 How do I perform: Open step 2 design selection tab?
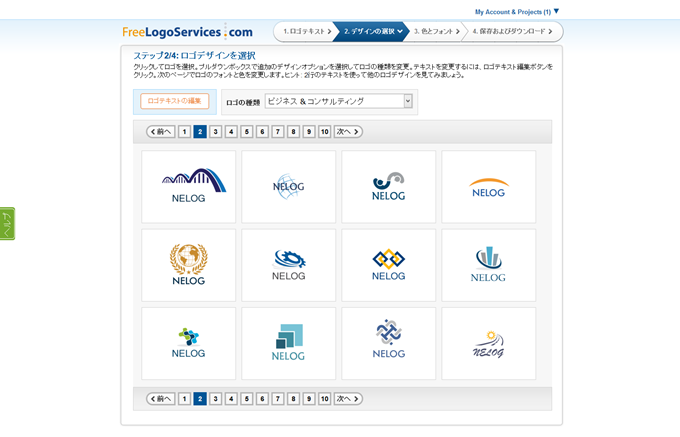(x=372, y=31)
